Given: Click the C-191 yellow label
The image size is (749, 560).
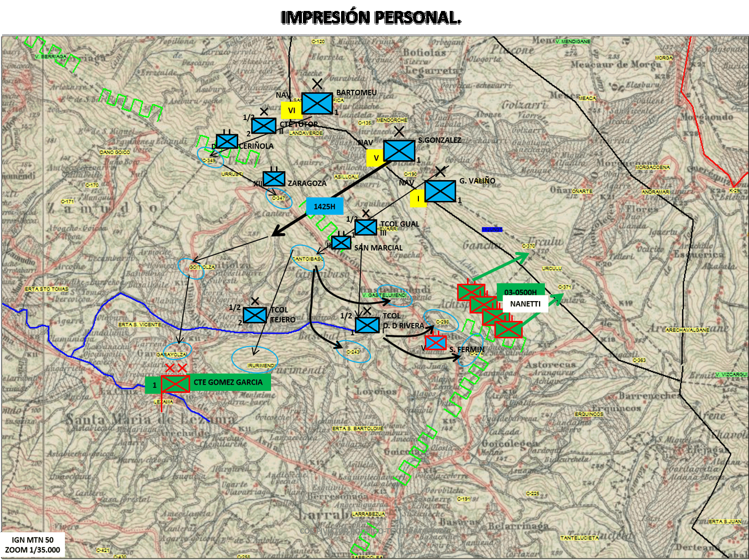Looking at the screenshot, I should [464, 499].
